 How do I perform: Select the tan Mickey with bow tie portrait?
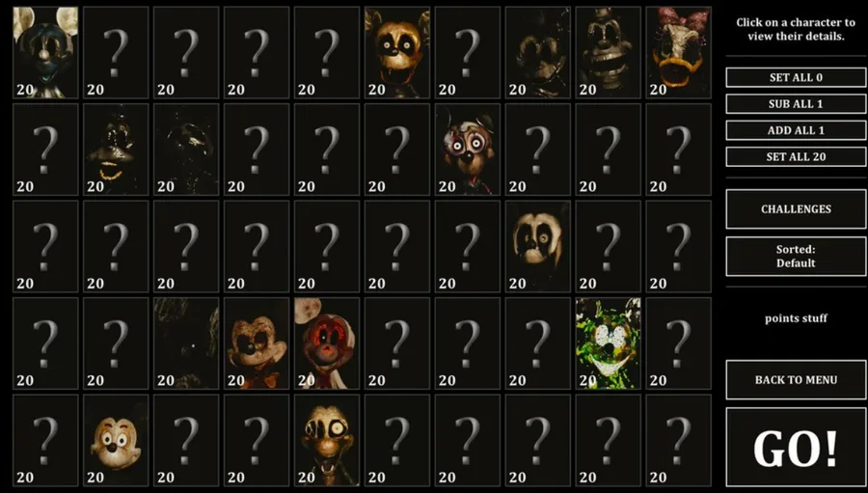257,343
